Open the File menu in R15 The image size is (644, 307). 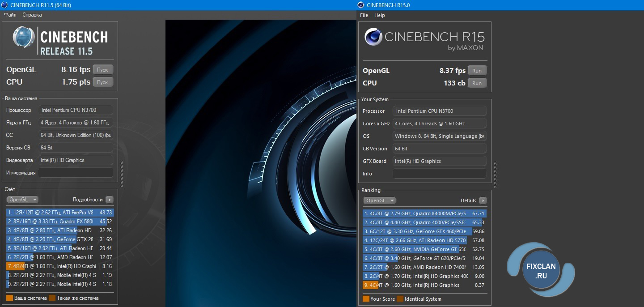[x=364, y=15]
